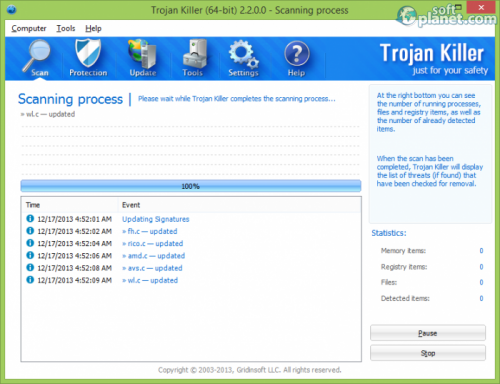Stop the scanning process

click(x=428, y=353)
